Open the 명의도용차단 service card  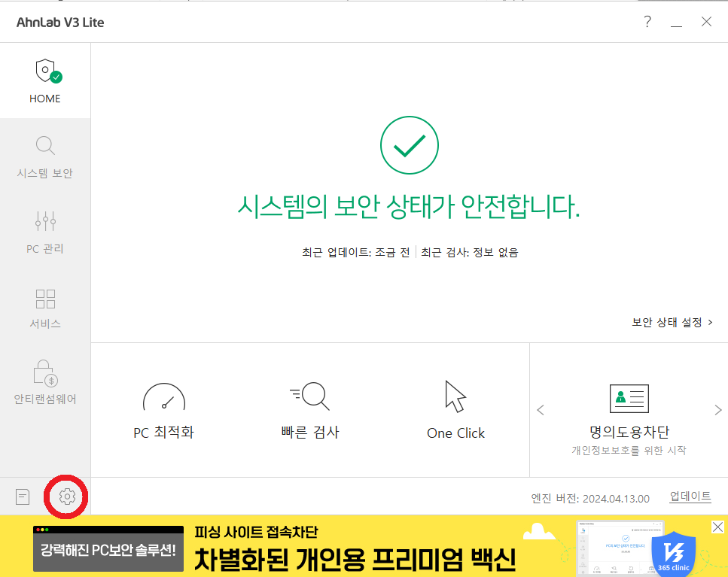(629, 420)
